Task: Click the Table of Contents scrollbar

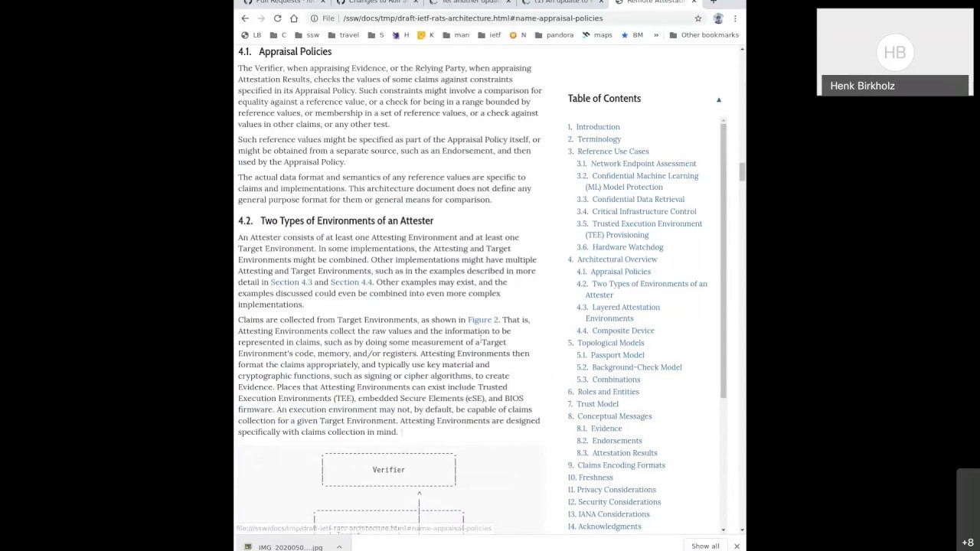Action: (x=724, y=260)
